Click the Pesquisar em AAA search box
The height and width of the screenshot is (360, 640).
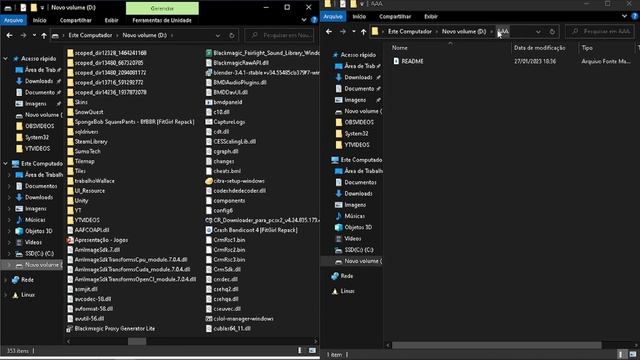pos(600,31)
